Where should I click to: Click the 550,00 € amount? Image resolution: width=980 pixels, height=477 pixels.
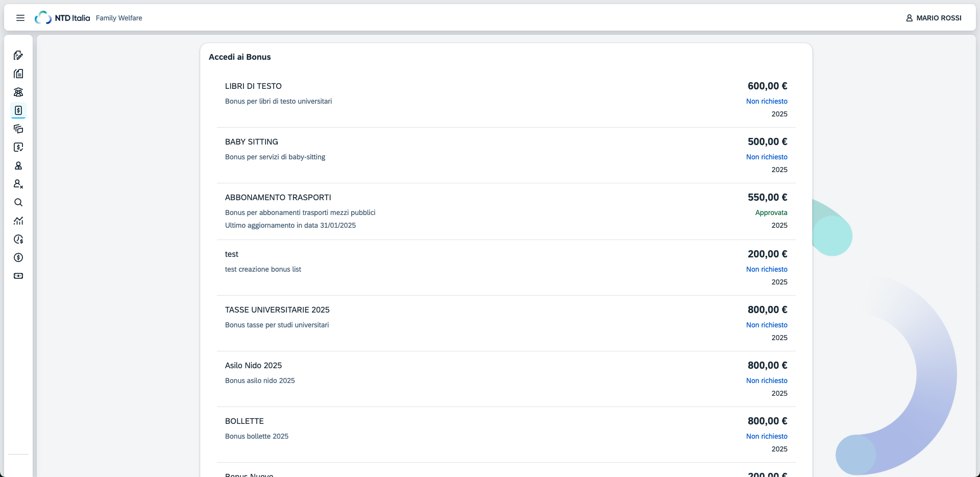pos(767,197)
